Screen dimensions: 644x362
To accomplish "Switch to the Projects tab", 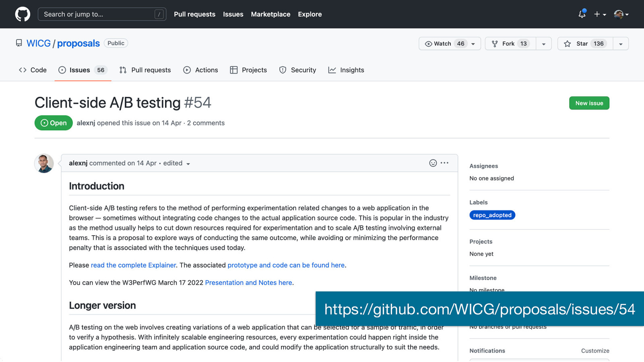I will 248,70.
